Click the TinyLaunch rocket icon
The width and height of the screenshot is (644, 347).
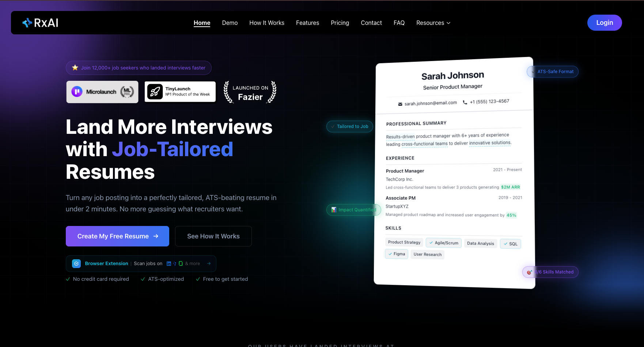[155, 92]
